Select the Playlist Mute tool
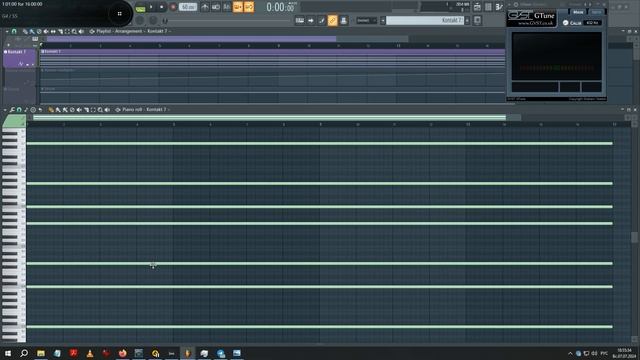This screenshot has width=640, height=360. 46,31
